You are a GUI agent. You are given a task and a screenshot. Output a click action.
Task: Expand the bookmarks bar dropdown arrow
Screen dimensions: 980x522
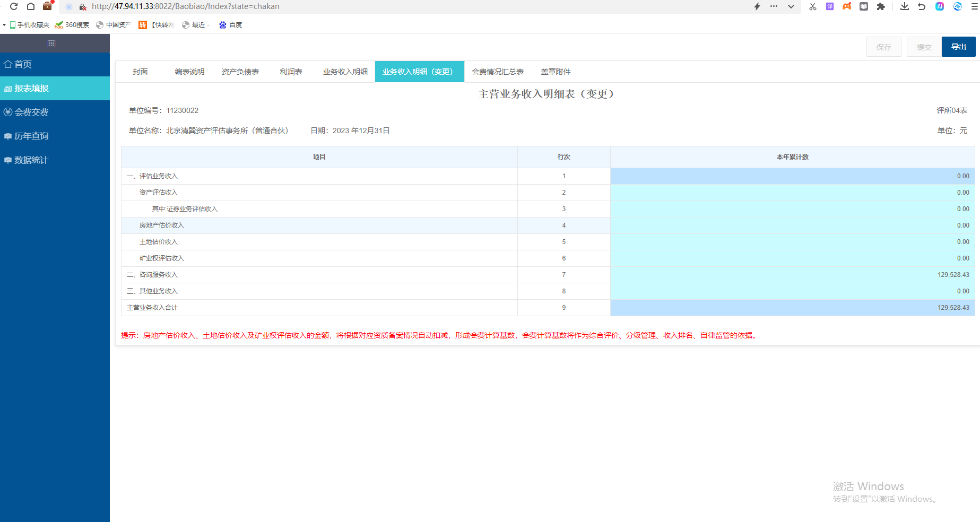tap(4, 25)
